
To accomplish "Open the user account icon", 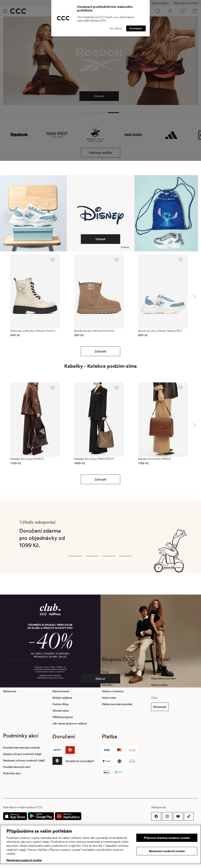I will pos(170,11).
